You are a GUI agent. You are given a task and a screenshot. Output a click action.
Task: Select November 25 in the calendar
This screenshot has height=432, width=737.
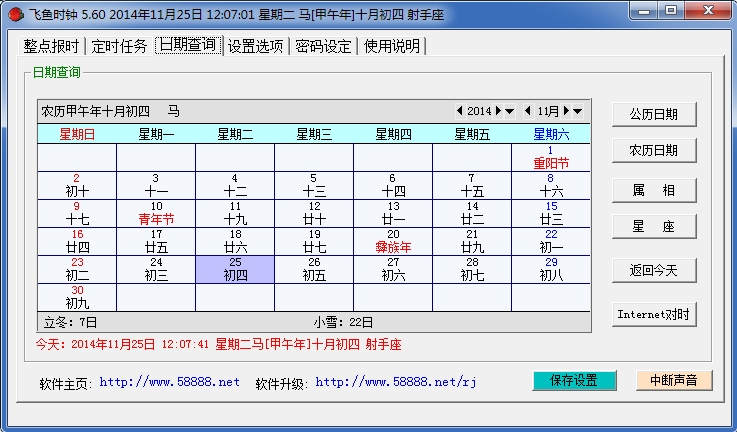pos(235,269)
